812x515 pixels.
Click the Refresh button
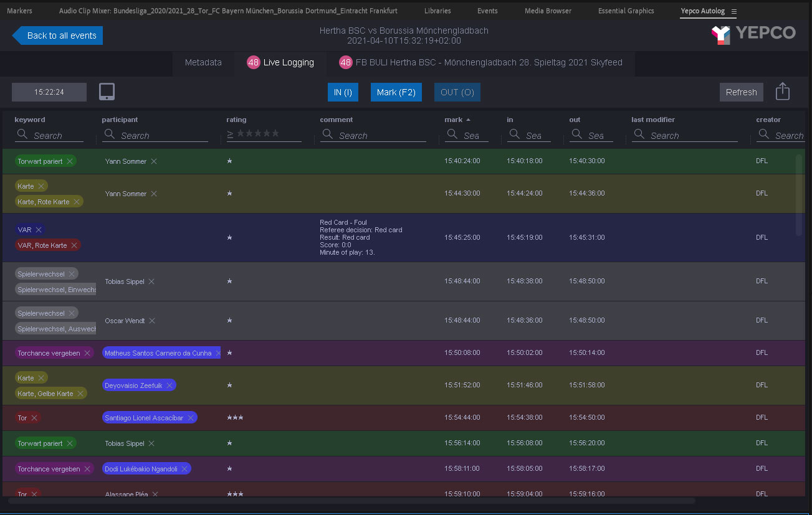tap(741, 92)
